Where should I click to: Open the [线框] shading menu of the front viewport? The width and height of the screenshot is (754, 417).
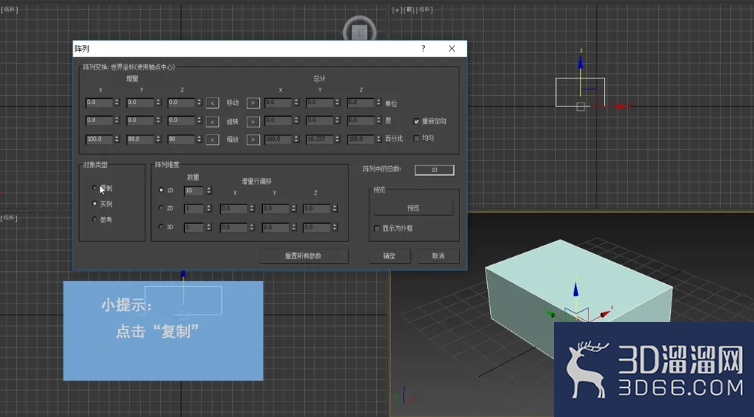(425, 10)
